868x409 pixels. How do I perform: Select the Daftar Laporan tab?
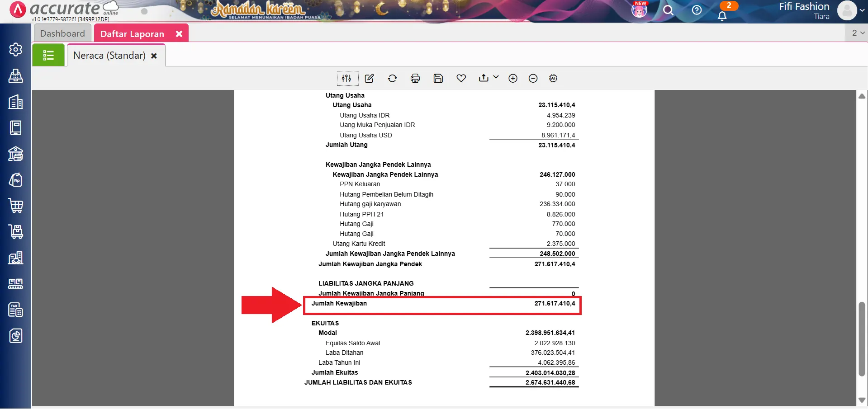pos(132,33)
